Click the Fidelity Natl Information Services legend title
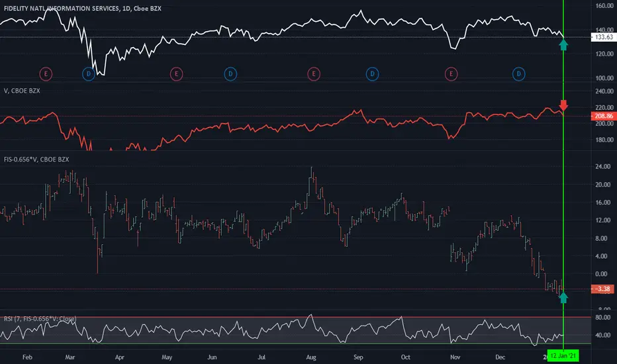The image size is (617, 364). 82,8
